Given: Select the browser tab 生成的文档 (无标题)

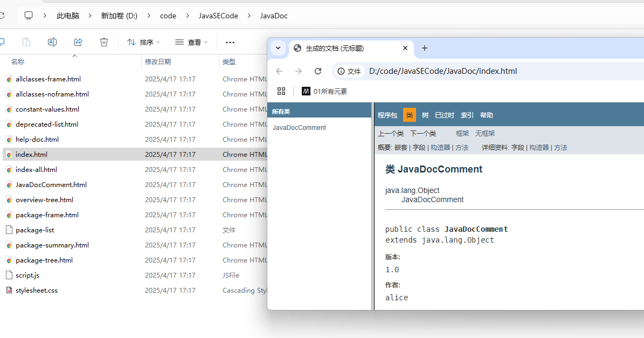Looking at the screenshot, I should coord(350,48).
